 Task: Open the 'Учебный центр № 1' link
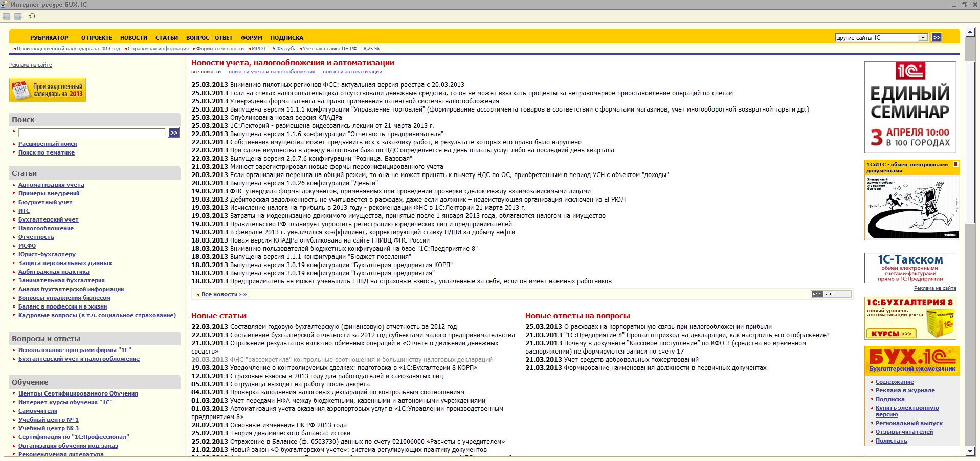tap(49, 420)
